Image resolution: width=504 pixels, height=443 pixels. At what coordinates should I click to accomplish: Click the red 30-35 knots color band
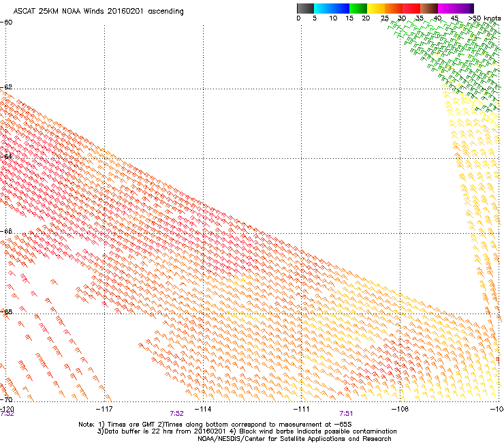[x=411, y=8]
